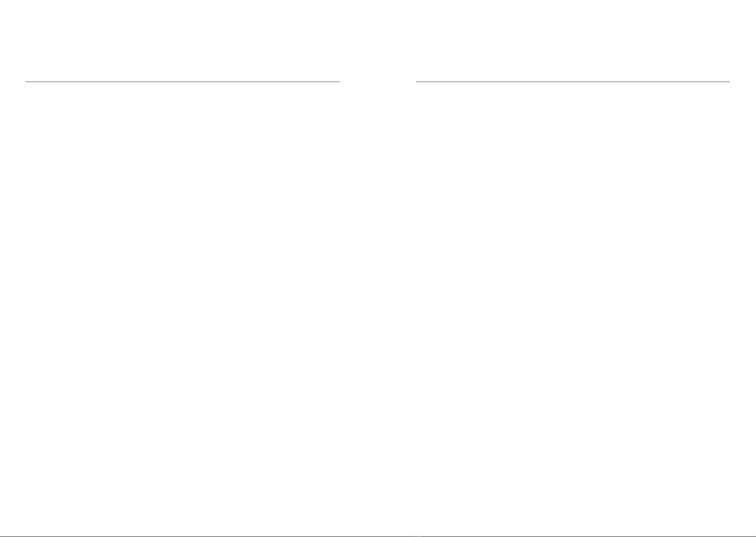Viewport: 756px width, 537px height.
Task: Click the right page's outer margin beside rule
Action: (743, 82)
